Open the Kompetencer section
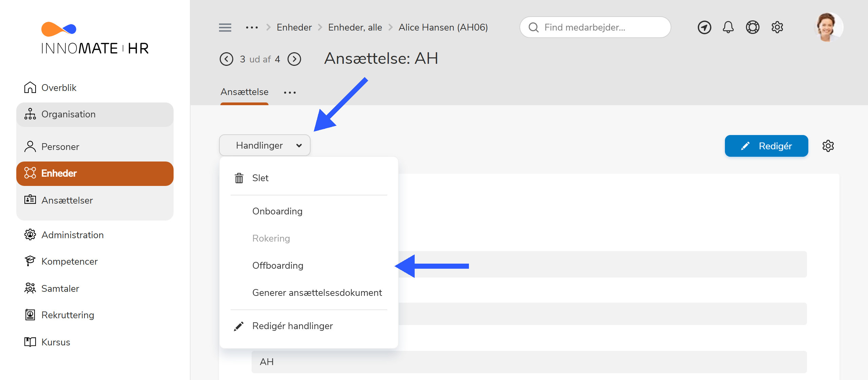The width and height of the screenshot is (868, 380). coord(69,261)
